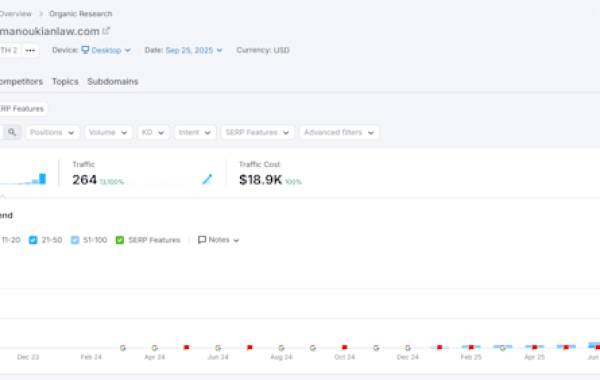Click red flag between Apr 24 and Jun 24
Screen dimensions: 600x380
click(x=186, y=347)
